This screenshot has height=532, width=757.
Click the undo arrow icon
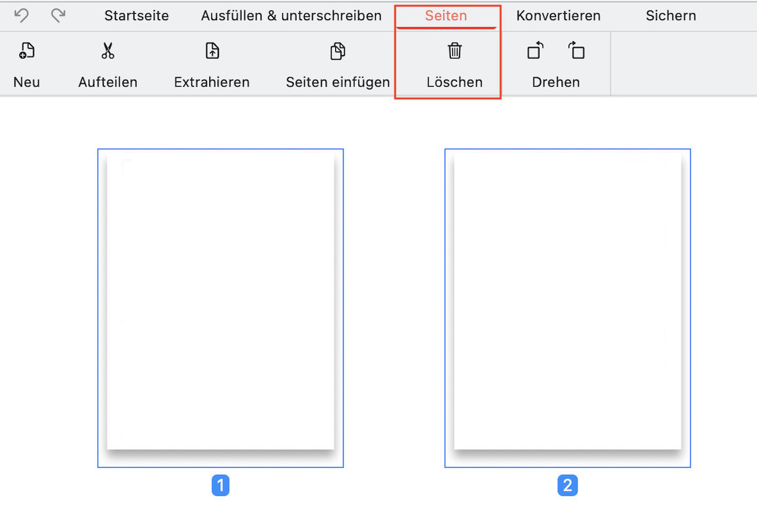coord(21,15)
